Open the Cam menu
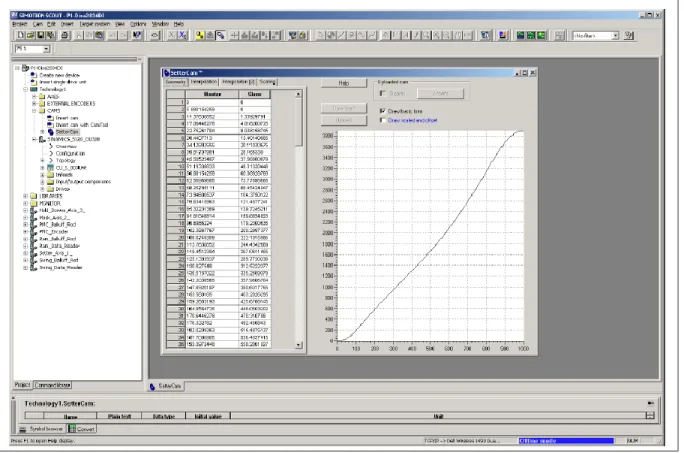 [x=38, y=24]
